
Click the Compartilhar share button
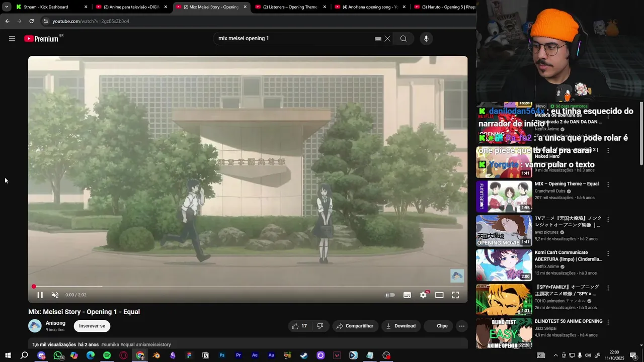pos(355,326)
